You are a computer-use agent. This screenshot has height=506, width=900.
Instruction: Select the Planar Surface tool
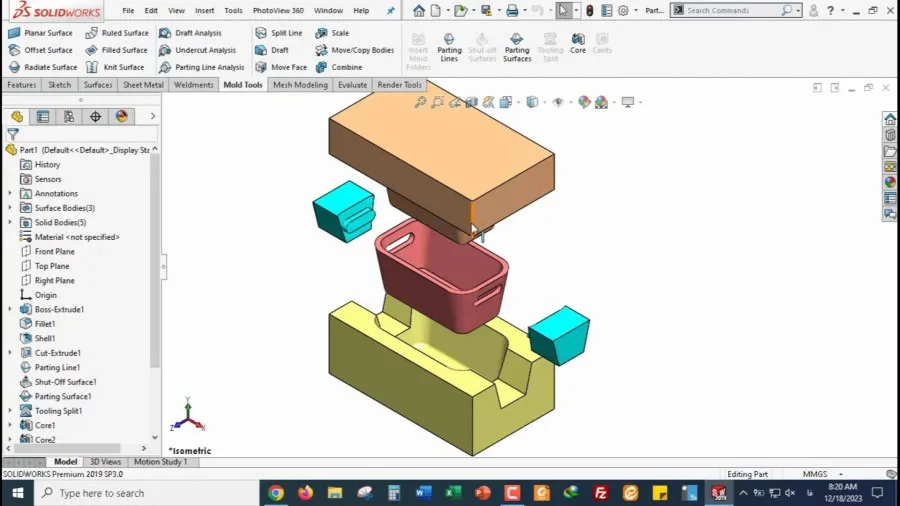(41, 33)
